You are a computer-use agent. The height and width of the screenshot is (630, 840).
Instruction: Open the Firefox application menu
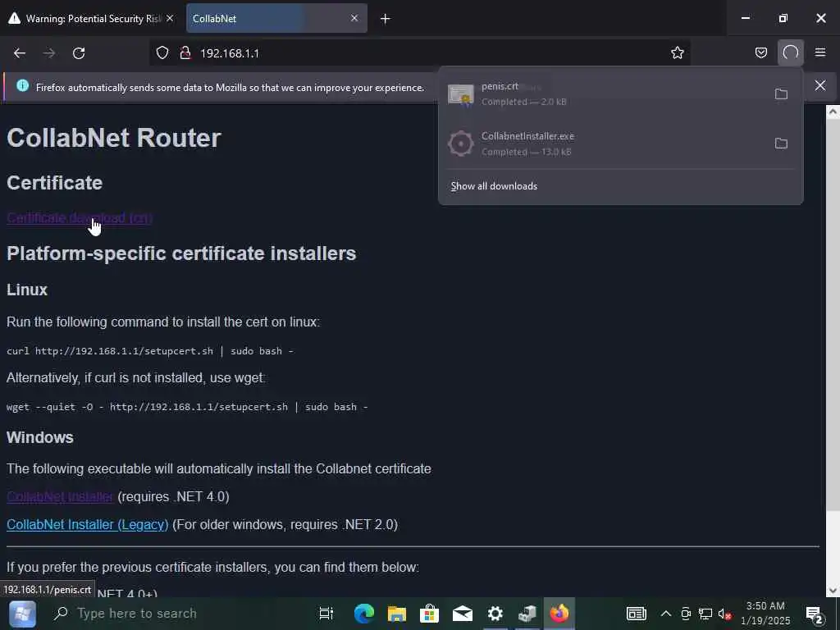tap(820, 52)
